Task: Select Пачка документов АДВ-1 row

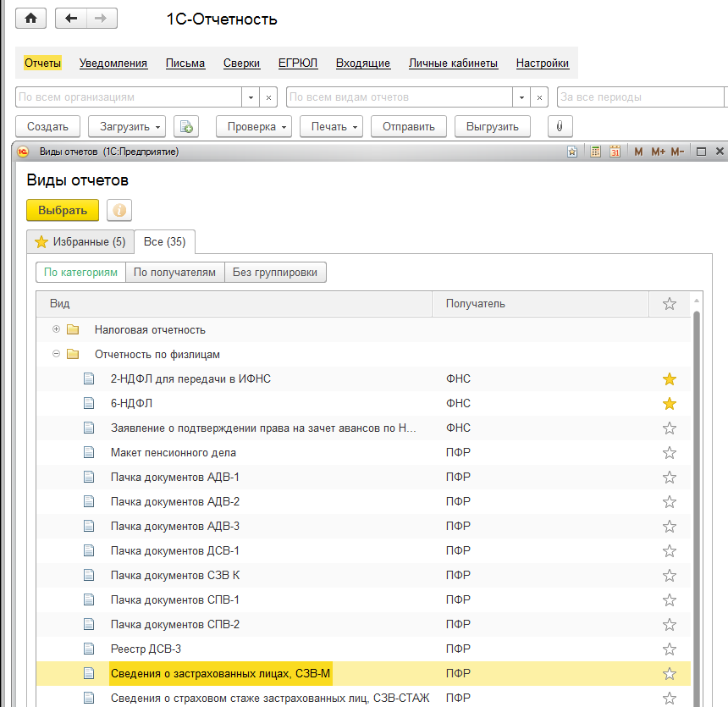Action: tap(175, 477)
